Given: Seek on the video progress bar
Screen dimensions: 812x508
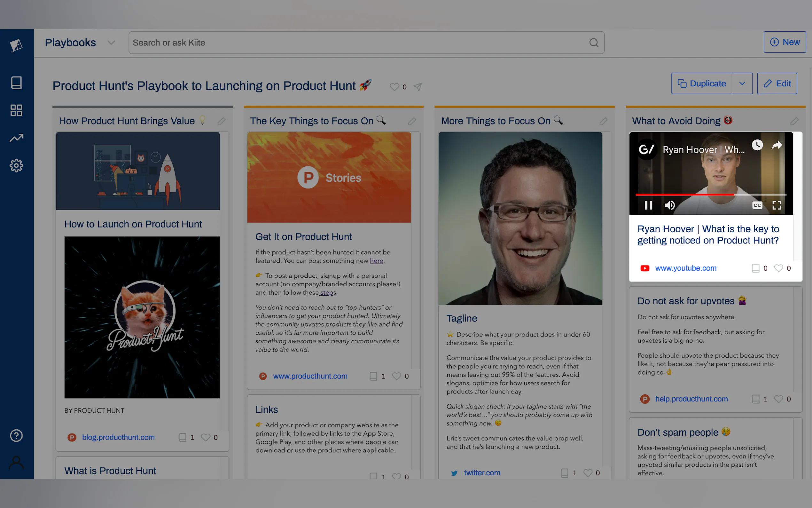Looking at the screenshot, I should (x=711, y=194).
